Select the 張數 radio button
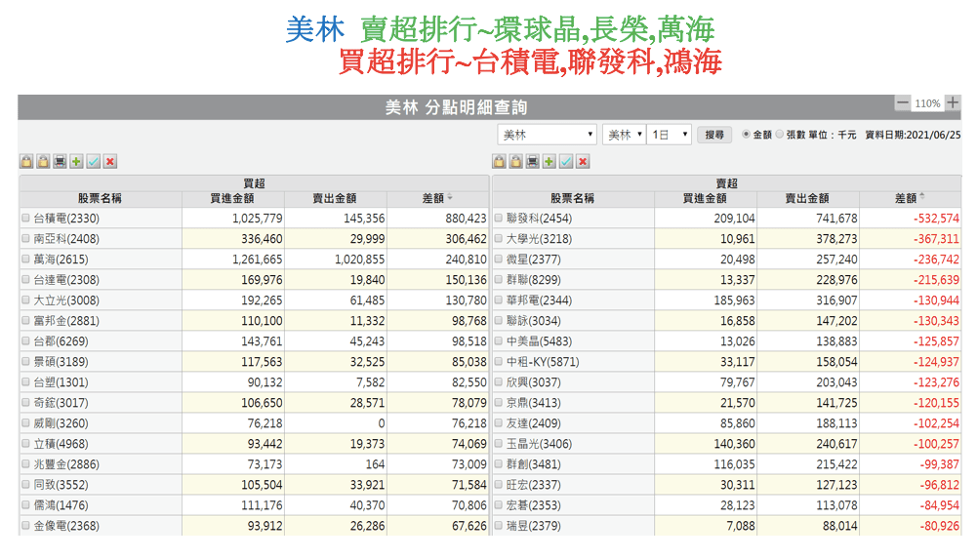Image resolution: width=977 pixels, height=560 pixels. tap(780, 135)
